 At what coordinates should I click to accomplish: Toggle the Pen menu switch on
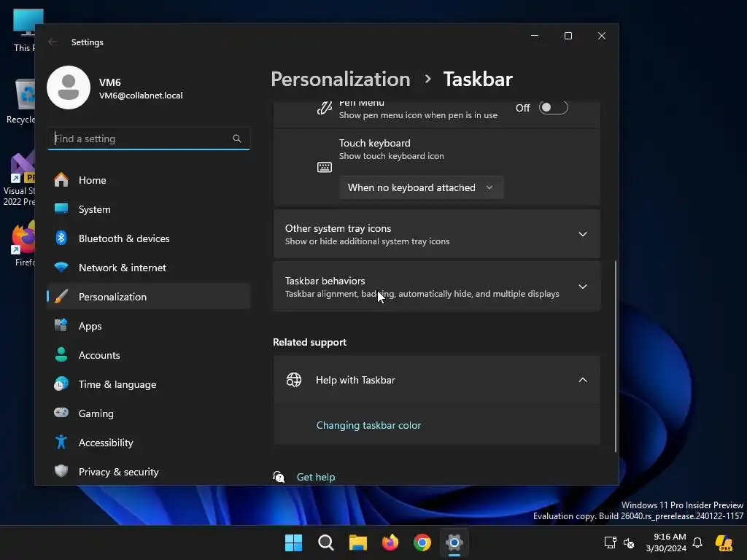(553, 108)
